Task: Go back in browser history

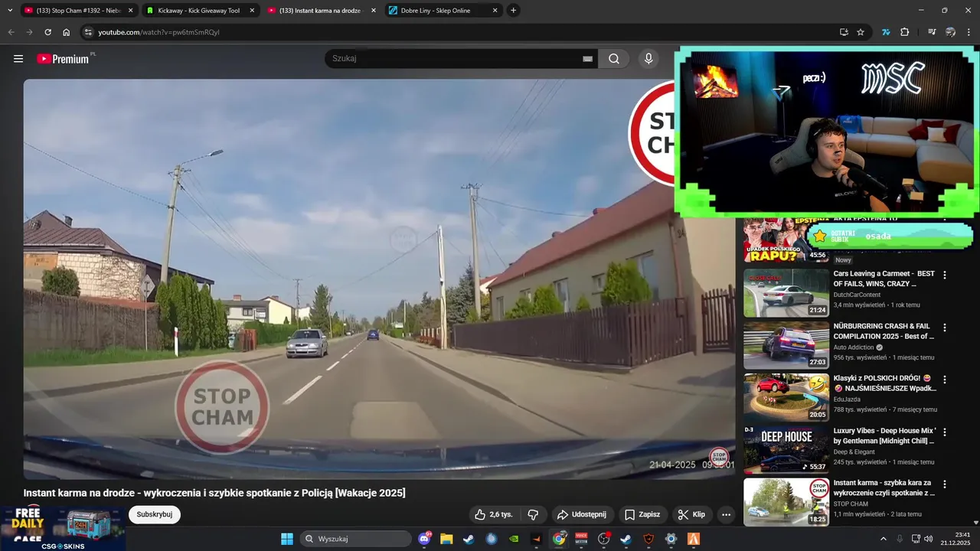Action: pyautogui.click(x=11, y=32)
